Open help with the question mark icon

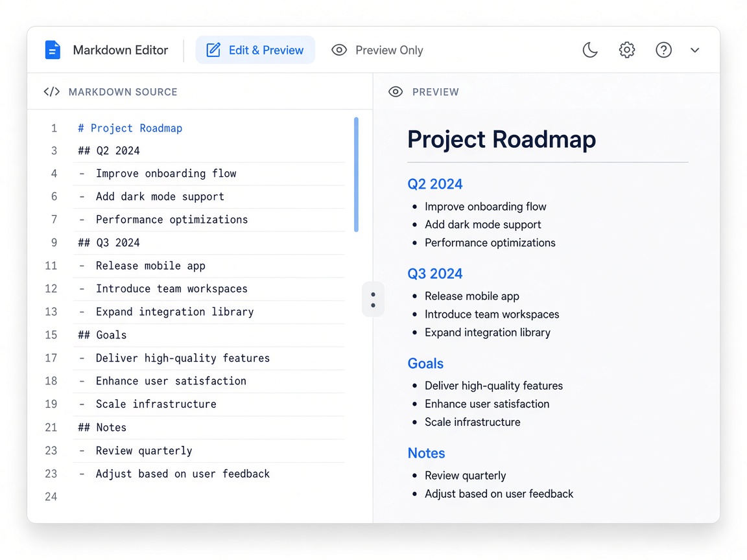click(x=663, y=50)
